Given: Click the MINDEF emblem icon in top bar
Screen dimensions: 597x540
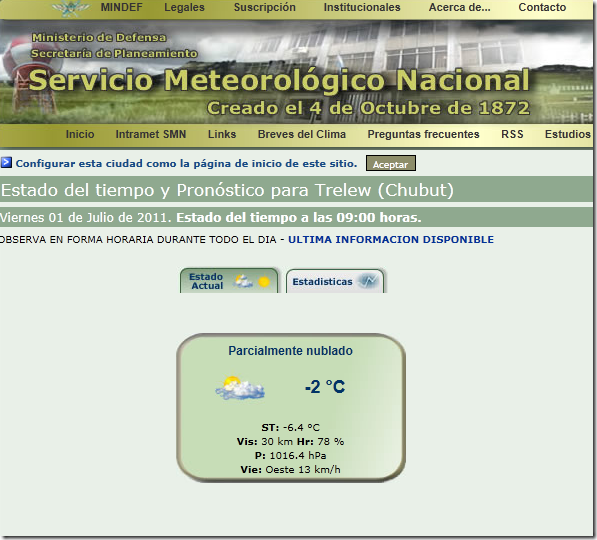Looking at the screenshot, I should coord(71,8).
